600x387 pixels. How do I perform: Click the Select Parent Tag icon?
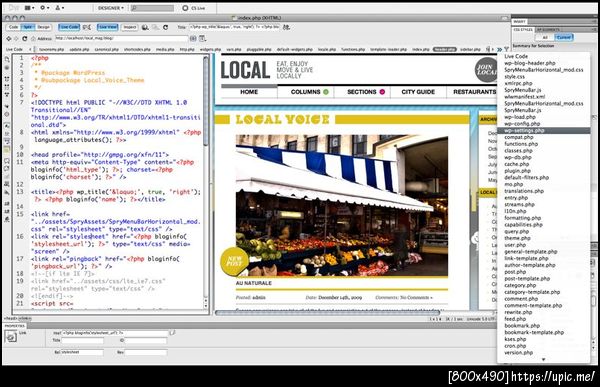(7, 106)
